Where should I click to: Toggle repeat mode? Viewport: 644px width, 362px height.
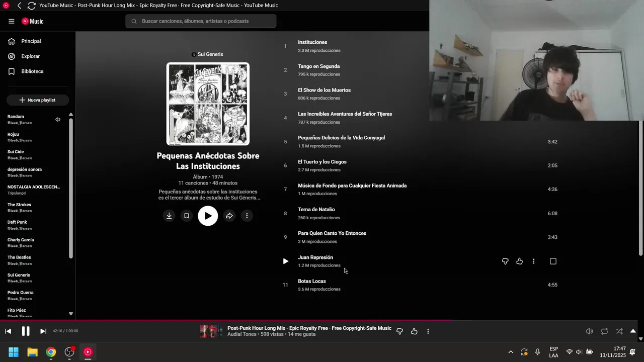(604, 331)
